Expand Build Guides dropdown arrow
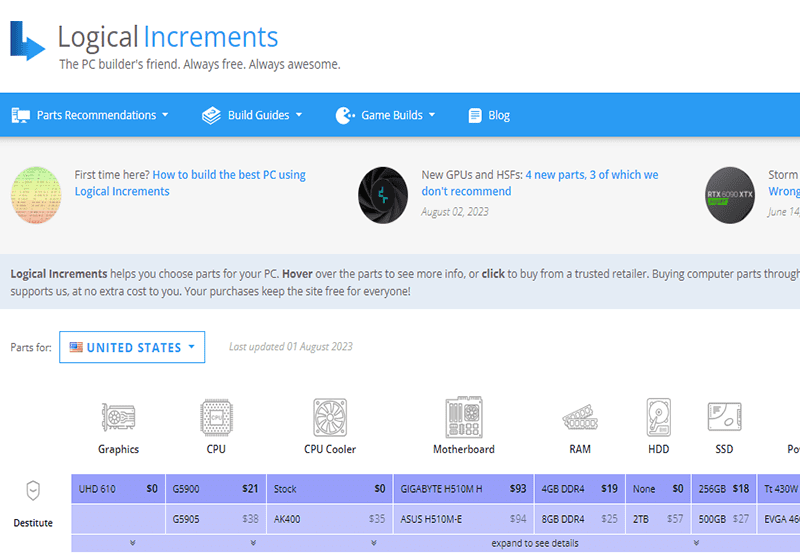The width and height of the screenshot is (800, 553). [x=299, y=115]
